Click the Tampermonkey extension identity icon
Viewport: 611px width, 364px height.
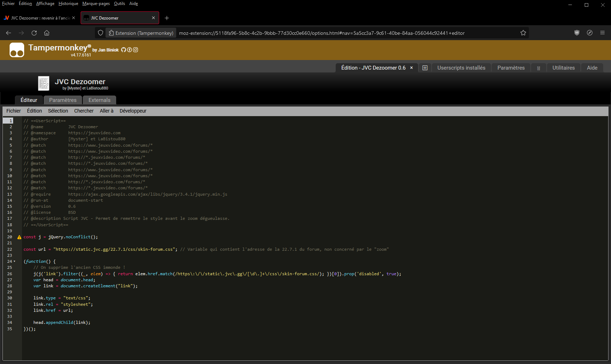(141, 33)
